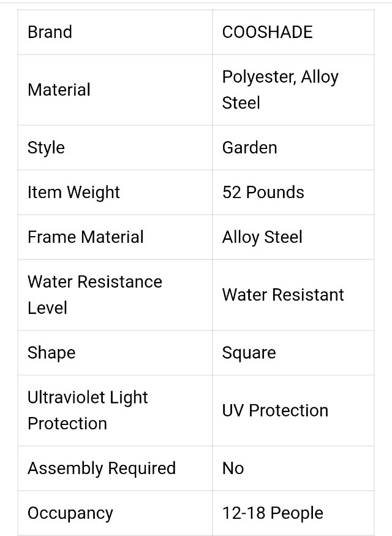
Task: Select the 12-18 People value
Action: click(x=273, y=513)
